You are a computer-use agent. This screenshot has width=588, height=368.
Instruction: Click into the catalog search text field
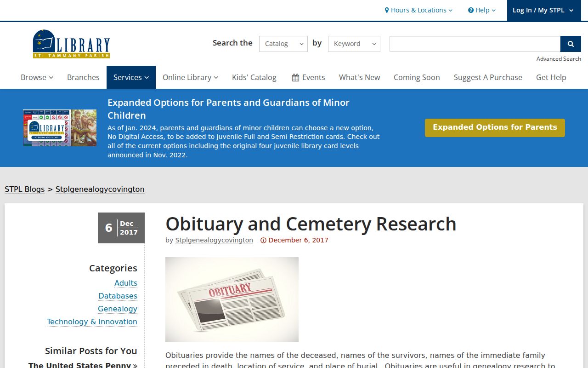tap(475, 44)
